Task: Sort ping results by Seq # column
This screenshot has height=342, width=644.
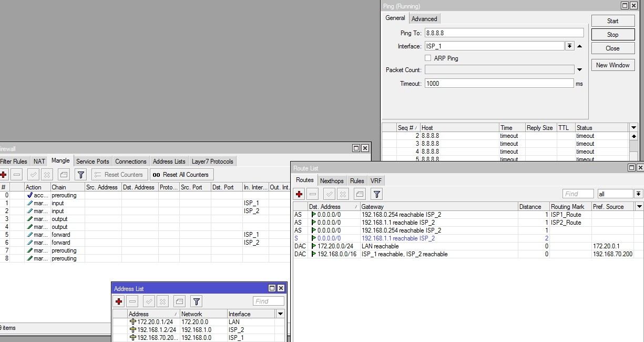Action: click(x=408, y=128)
